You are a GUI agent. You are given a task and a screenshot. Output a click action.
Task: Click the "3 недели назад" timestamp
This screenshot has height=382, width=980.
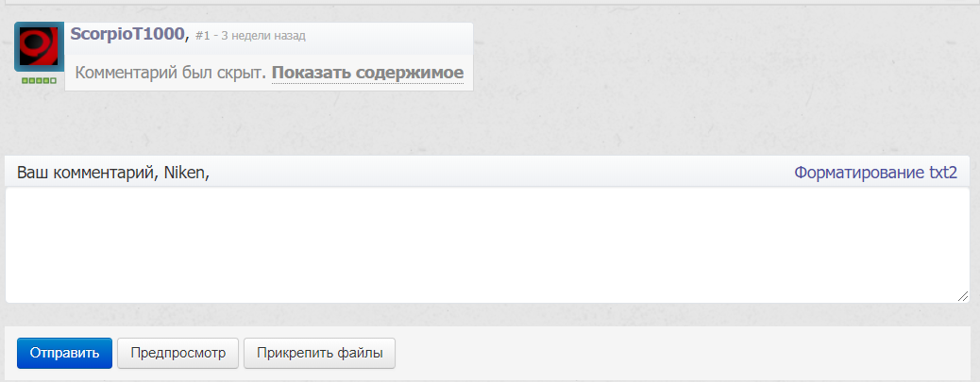(x=263, y=36)
